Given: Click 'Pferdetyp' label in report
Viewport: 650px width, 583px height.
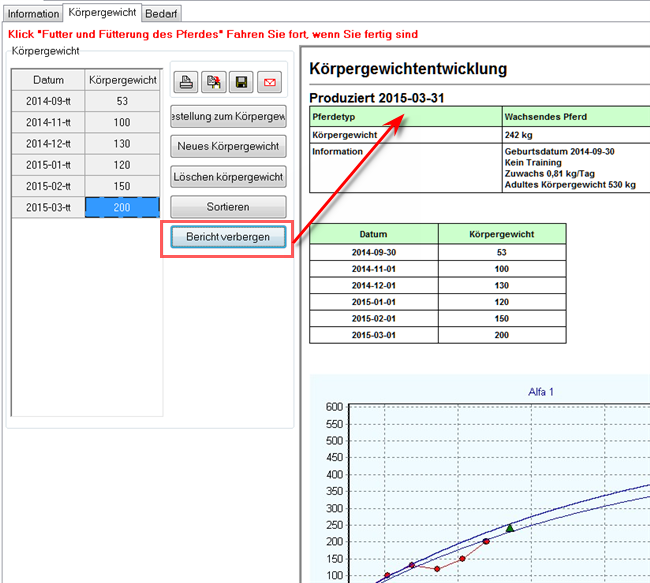Looking at the screenshot, I should 334,117.
